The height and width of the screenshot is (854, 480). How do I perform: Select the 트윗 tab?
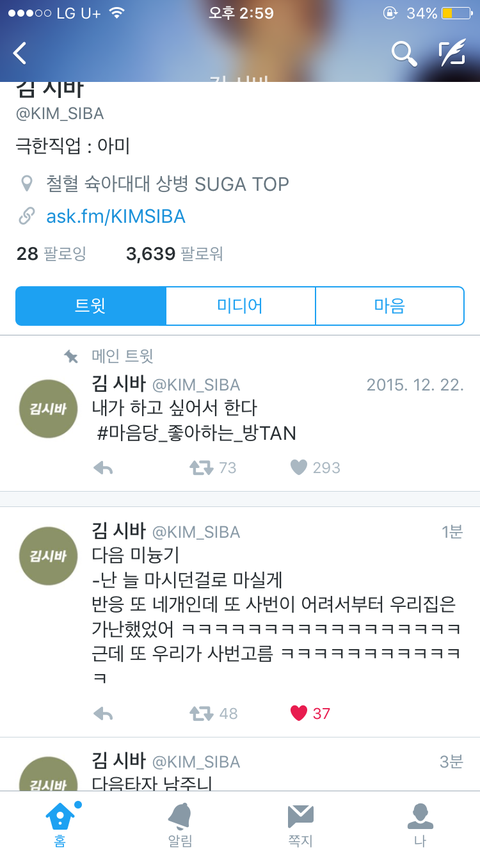coord(90,306)
